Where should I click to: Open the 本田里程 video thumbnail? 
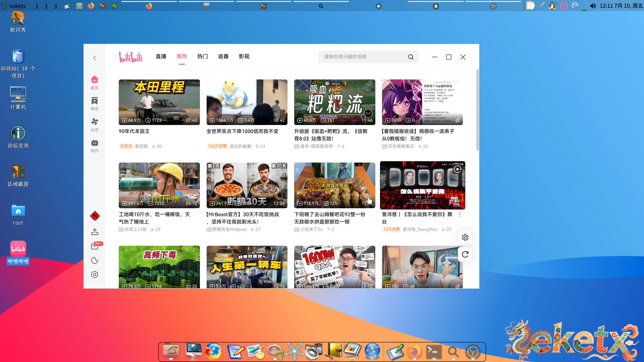click(159, 102)
